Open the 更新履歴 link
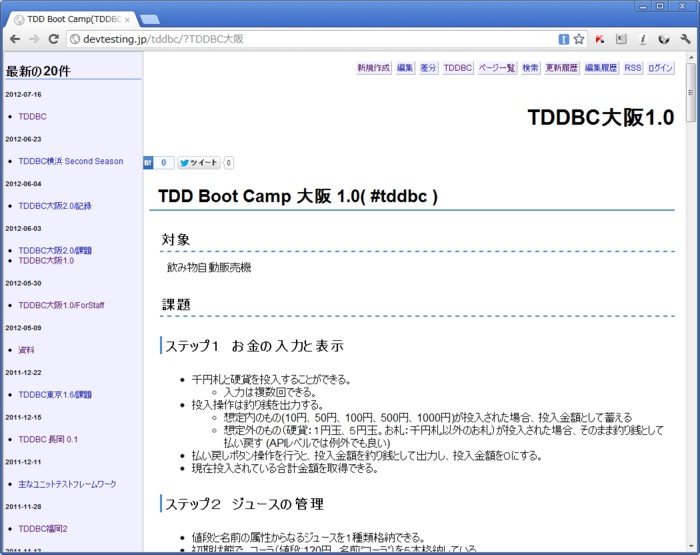 pos(562,68)
